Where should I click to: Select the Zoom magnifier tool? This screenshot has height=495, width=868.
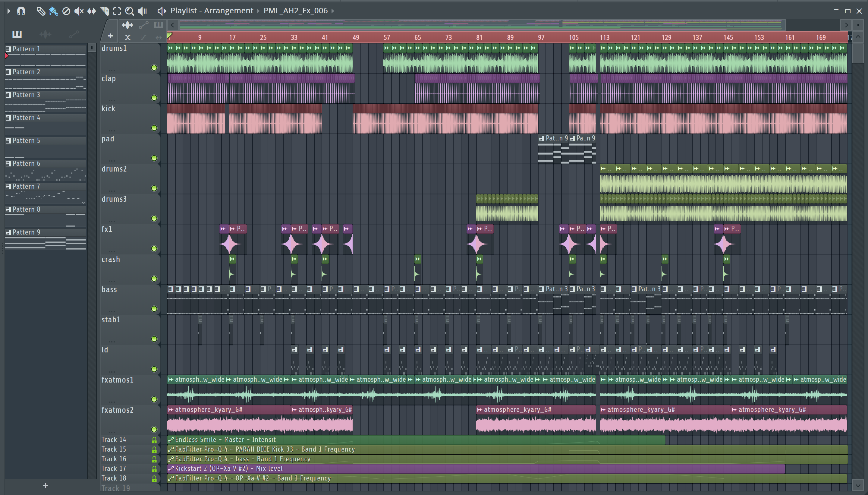pyautogui.click(x=129, y=11)
